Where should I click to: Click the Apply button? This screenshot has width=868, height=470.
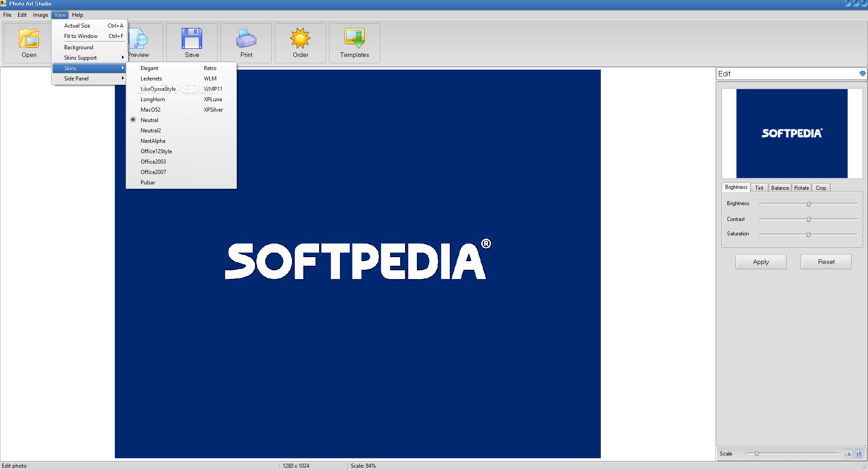point(761,262)
